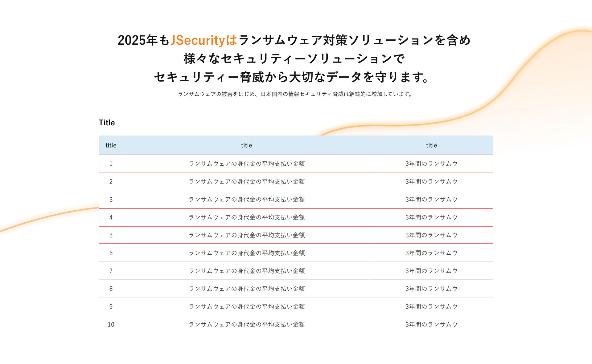592x364 pixels.
Task: Select row 5 description text
Action: point(247,235)
